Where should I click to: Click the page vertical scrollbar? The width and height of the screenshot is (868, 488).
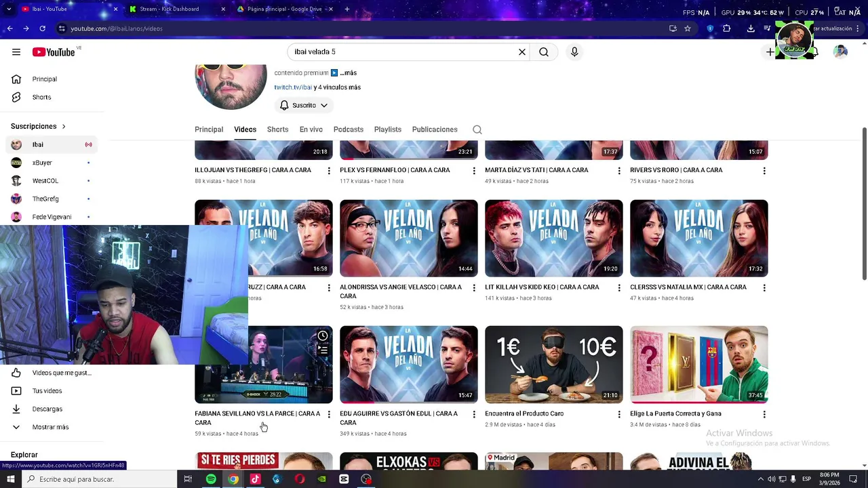(864, 203)
